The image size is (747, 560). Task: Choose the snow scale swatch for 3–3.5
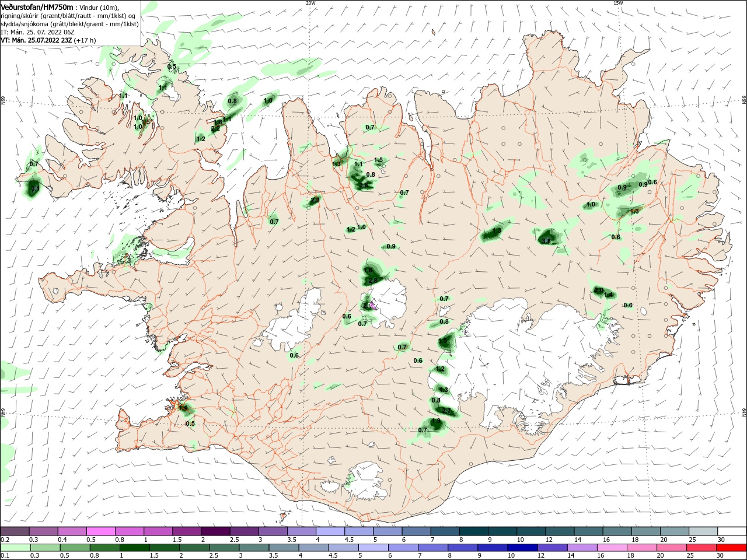tap(273, 531)
